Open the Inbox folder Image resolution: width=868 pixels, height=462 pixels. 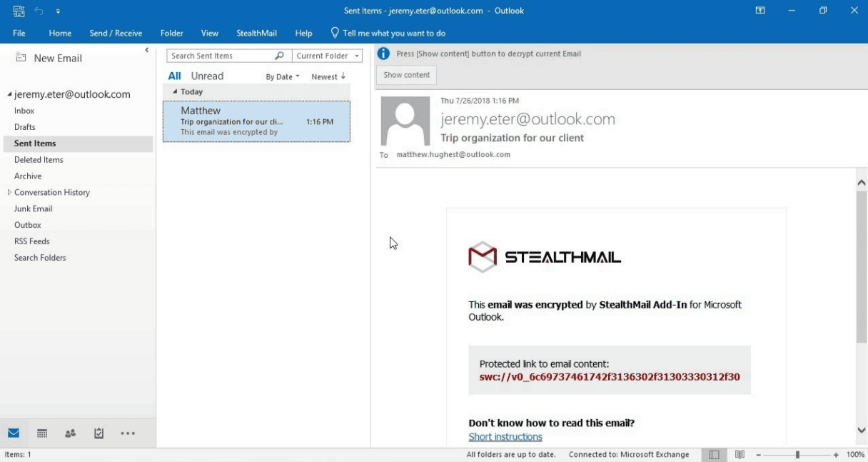(24, 111)
